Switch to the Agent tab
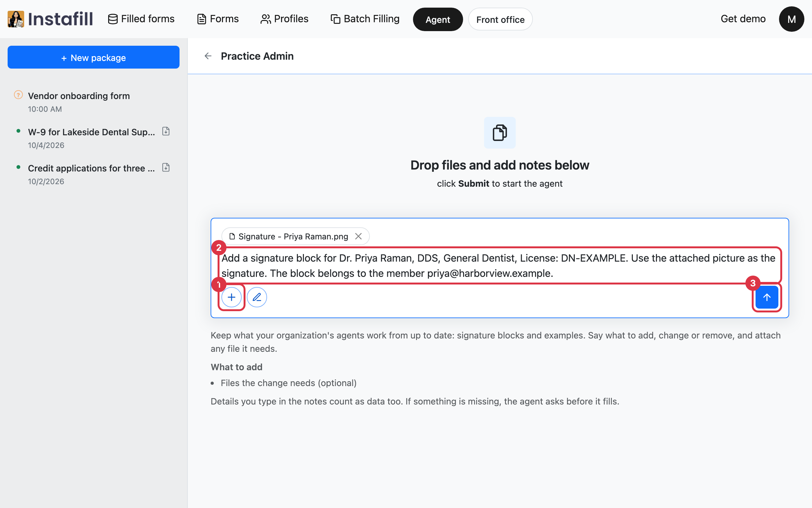This screenshot has width=812, height=508. 437,19
